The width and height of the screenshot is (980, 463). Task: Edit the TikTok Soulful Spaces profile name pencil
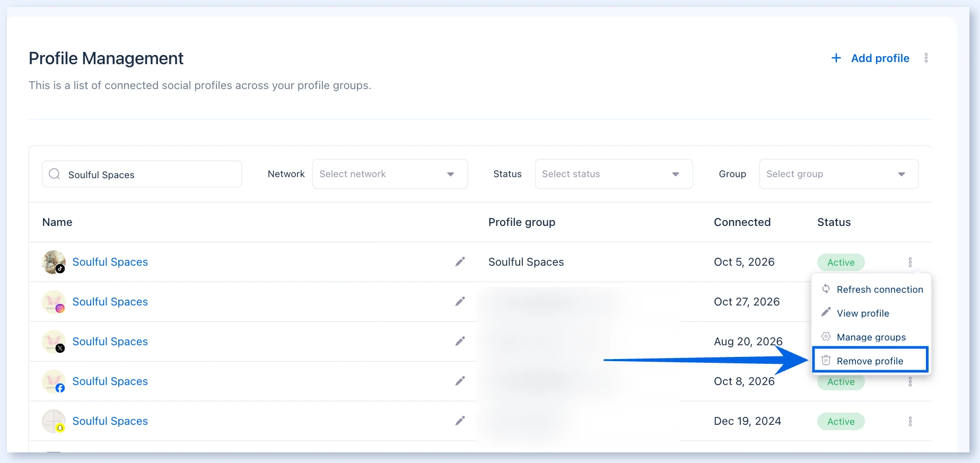coord(460,261)
